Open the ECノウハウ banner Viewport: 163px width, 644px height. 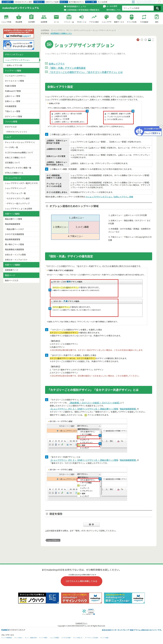point(39,598)
